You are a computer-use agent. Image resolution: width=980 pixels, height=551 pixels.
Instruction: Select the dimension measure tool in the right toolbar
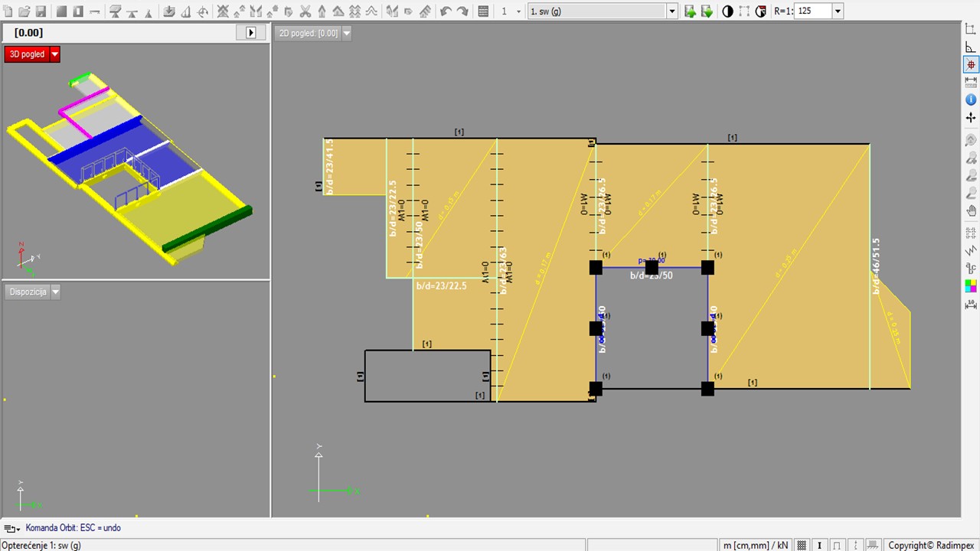pos(971,82)
